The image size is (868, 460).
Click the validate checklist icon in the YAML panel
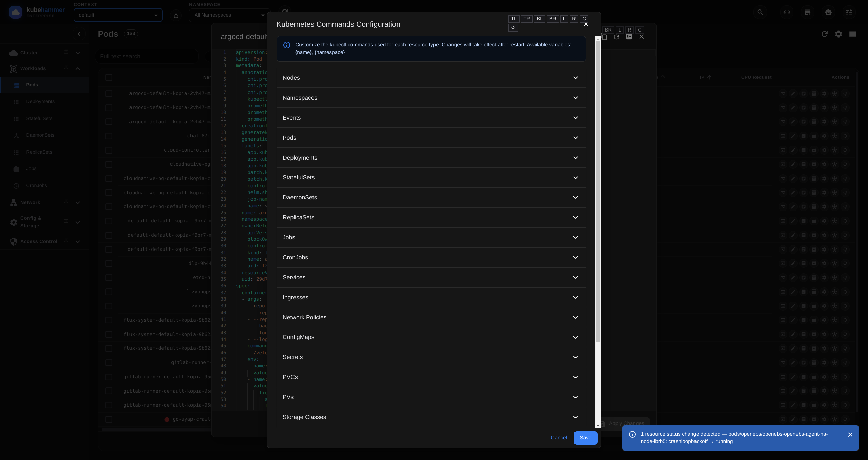[629, 37]
